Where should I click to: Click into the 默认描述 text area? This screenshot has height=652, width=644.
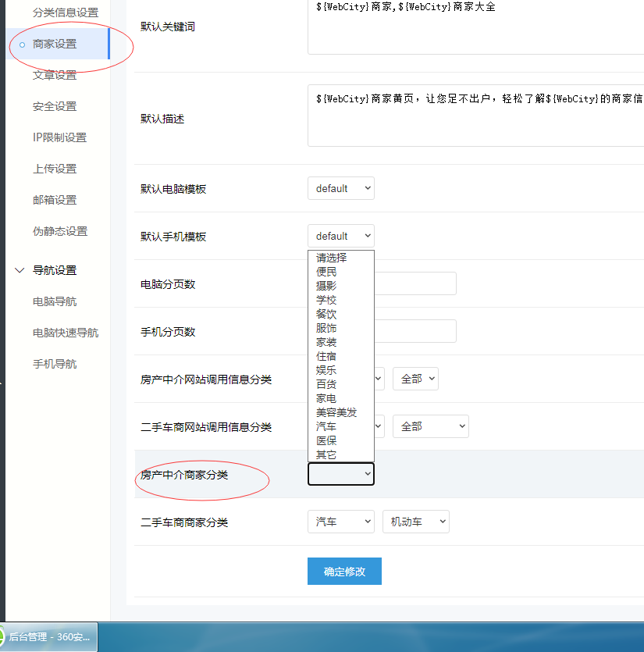[475, 117]
